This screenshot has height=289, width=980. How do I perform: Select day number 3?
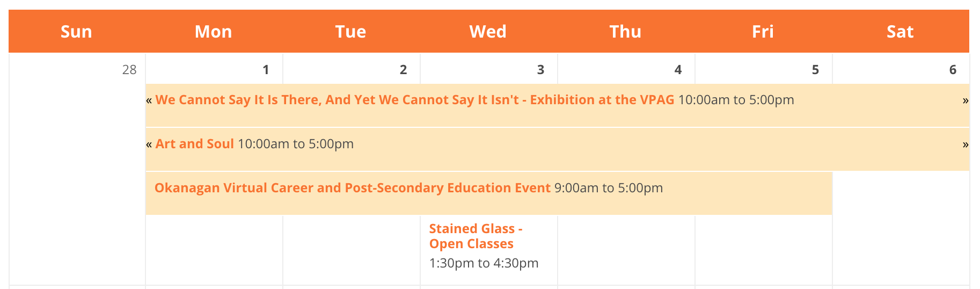[540, 70]
